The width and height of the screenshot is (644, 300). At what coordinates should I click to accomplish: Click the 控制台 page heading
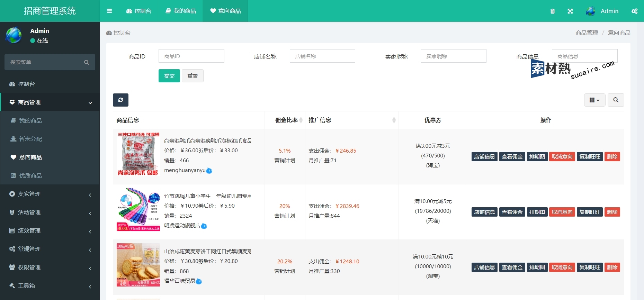pos(118,33)
